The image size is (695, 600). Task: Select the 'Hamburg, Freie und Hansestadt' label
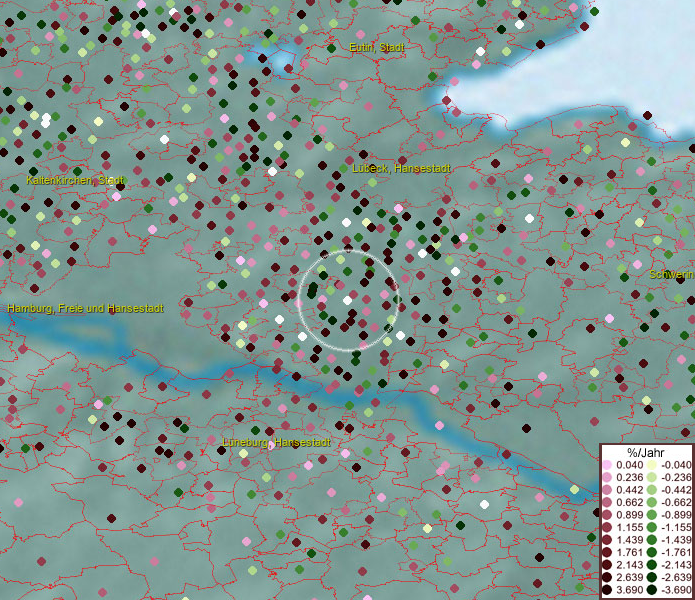pos(86,308)
